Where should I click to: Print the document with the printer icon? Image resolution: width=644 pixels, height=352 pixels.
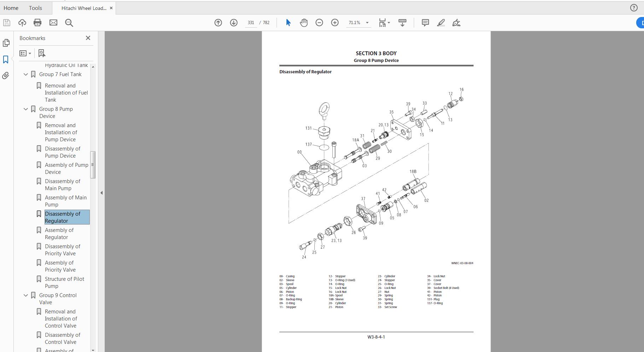click(37, 23)
